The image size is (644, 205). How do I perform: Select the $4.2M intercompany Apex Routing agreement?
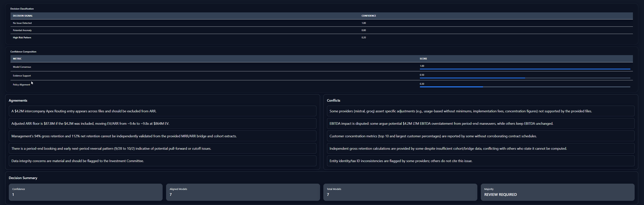[162, 111]
